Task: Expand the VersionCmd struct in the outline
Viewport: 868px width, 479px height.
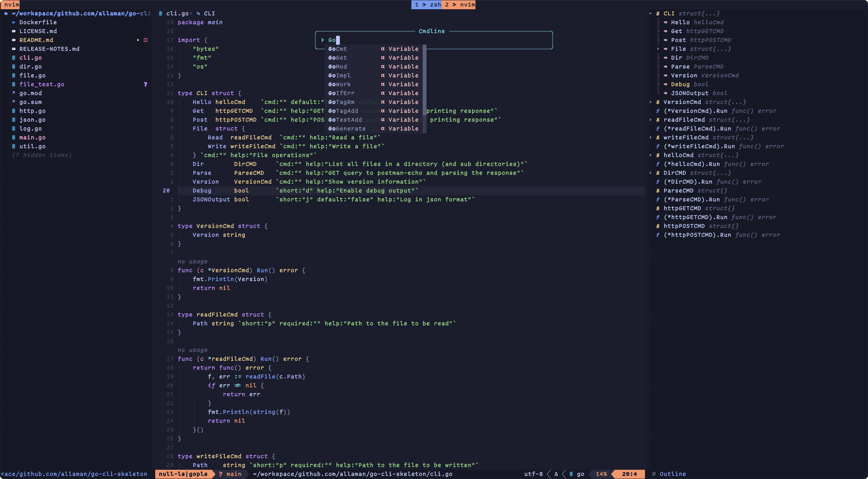Action: [x=650, y=102]
